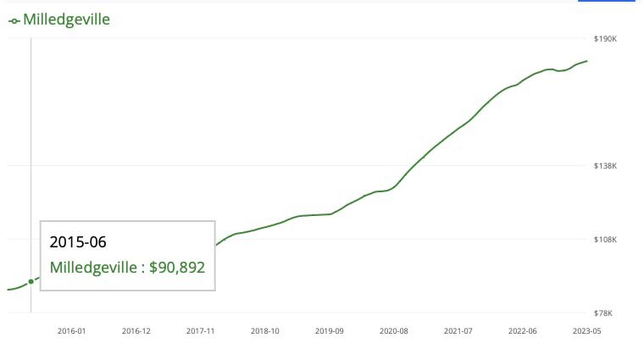Image resolution: width=644 pixels, height=349 pixels.
Task: Click the tooltip value Milledgeville : $90,892
Action: (127, 268)
